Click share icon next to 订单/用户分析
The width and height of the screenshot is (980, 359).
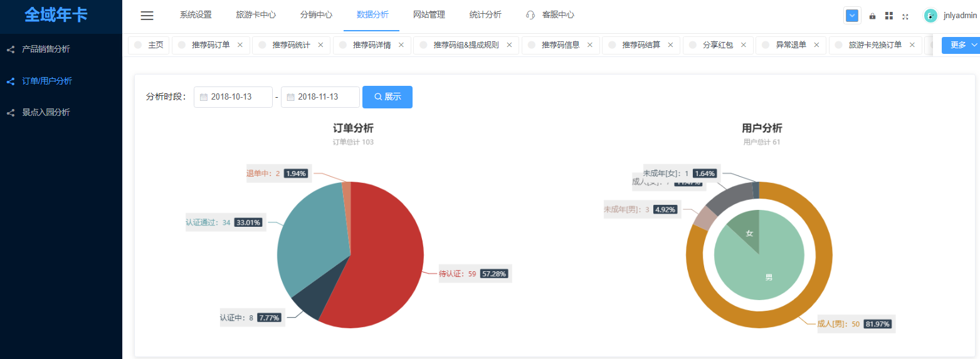pyautogui.click(x=10, y=81)
